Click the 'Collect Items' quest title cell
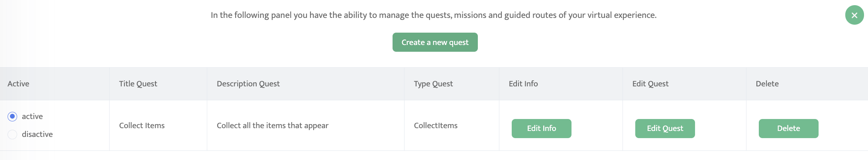Image resolution: width=868 pixels, height=160 pixels. point(142,125)
